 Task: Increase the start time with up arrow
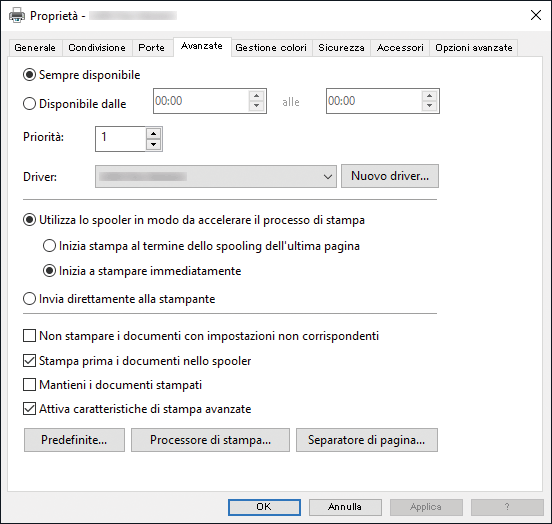257,96
